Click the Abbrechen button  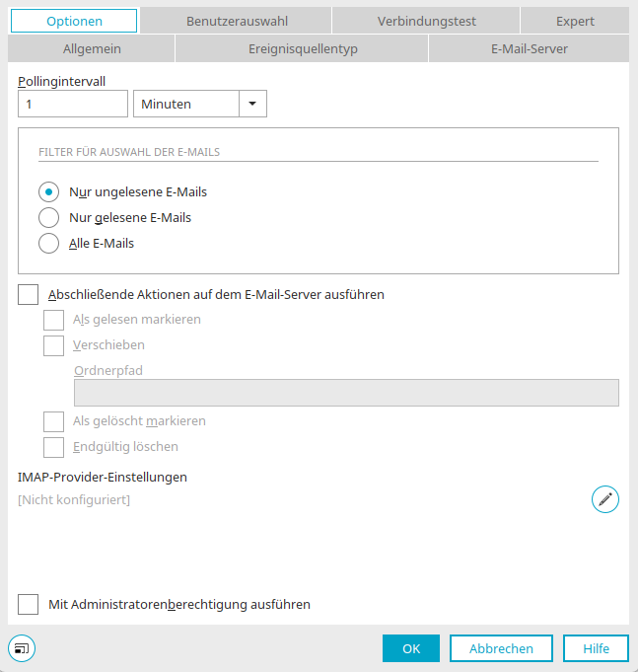pyautogui.click(x=501, y=648)
